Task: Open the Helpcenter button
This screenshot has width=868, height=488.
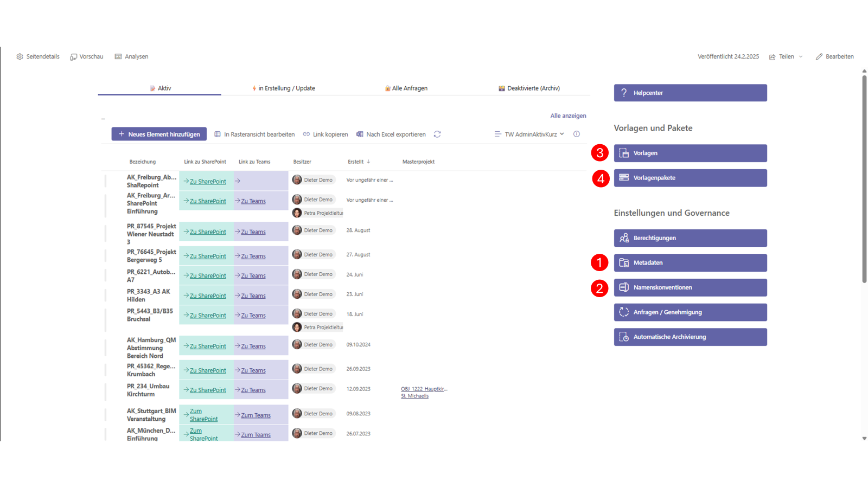Action: pos(690,93)
